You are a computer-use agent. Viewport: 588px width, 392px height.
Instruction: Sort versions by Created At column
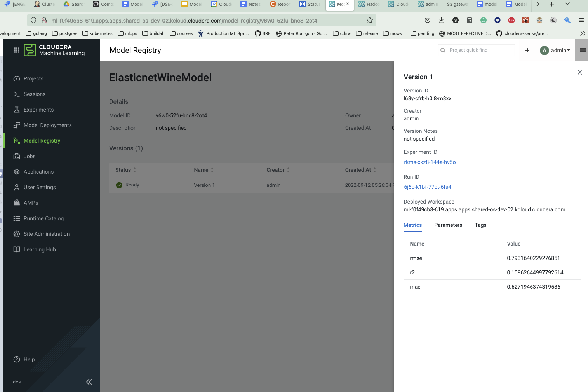(x=360, y=170)
